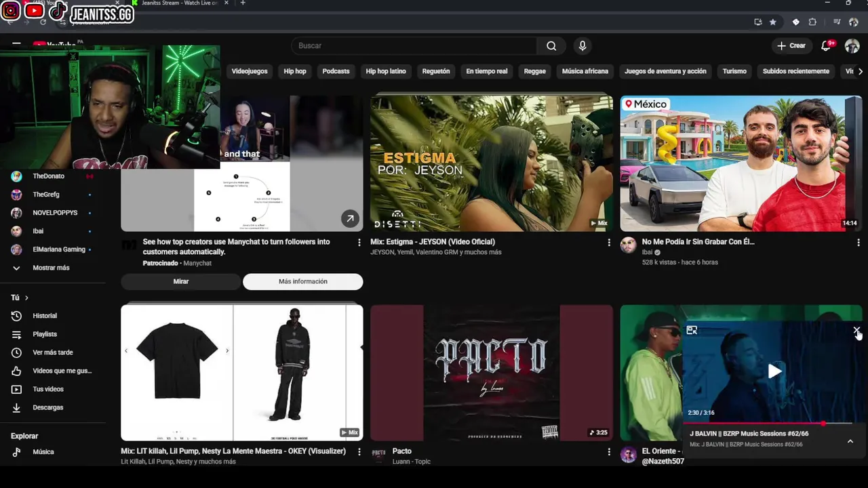Select Hip hop category chip
Viewport: 868px width, 488px height.
[x=295, y=71]
